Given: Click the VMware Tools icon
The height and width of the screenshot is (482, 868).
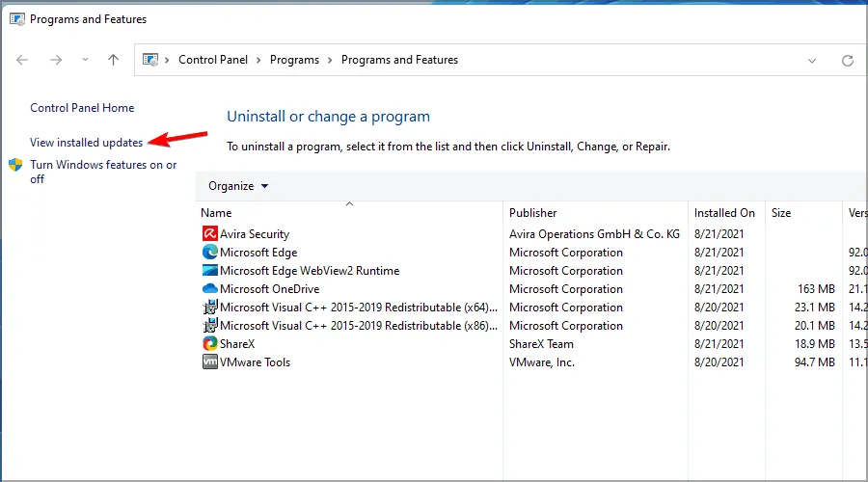Looking at the screenshot, I should (x=209, y=362).
